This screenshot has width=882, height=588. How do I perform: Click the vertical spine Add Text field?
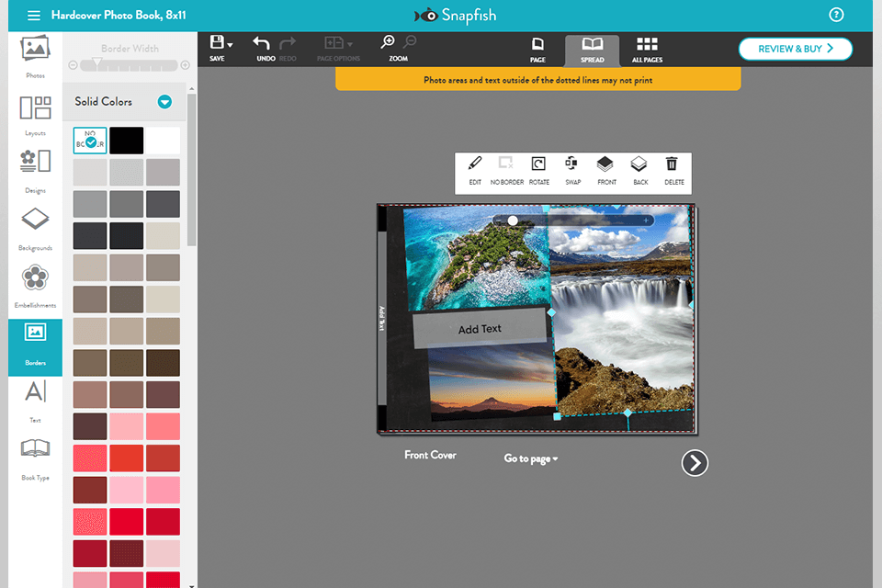point(382,318)
